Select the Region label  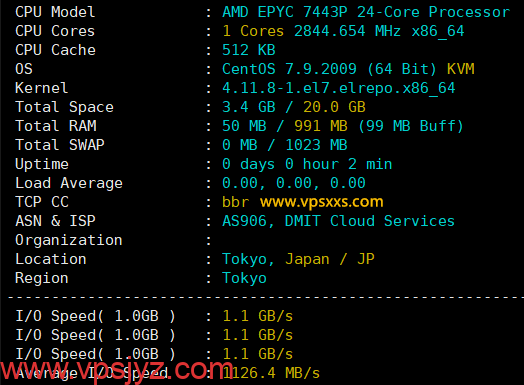[x=42, y=278]
